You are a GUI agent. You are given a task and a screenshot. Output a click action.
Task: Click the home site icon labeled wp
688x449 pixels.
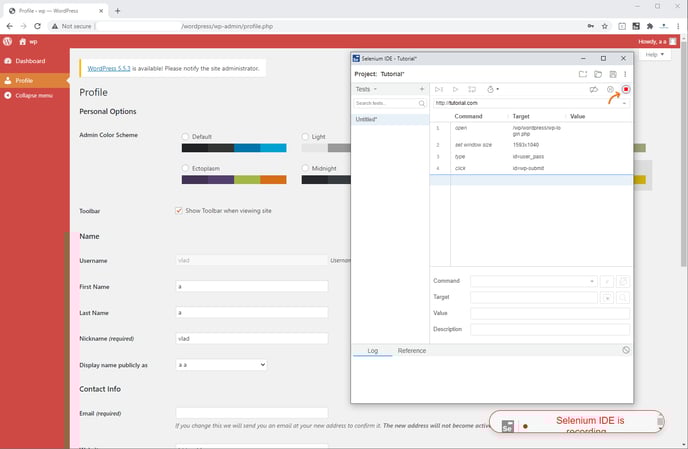tap(28, 42)
